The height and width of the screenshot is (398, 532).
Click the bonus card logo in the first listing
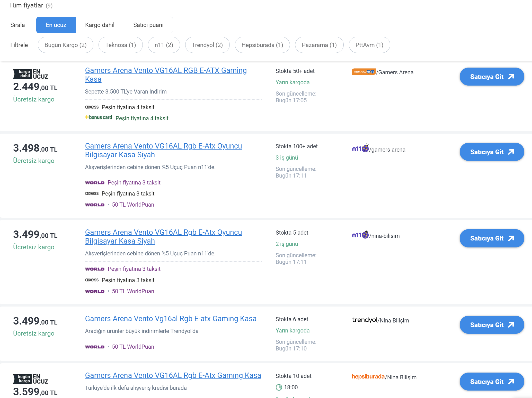coord(99,117)
